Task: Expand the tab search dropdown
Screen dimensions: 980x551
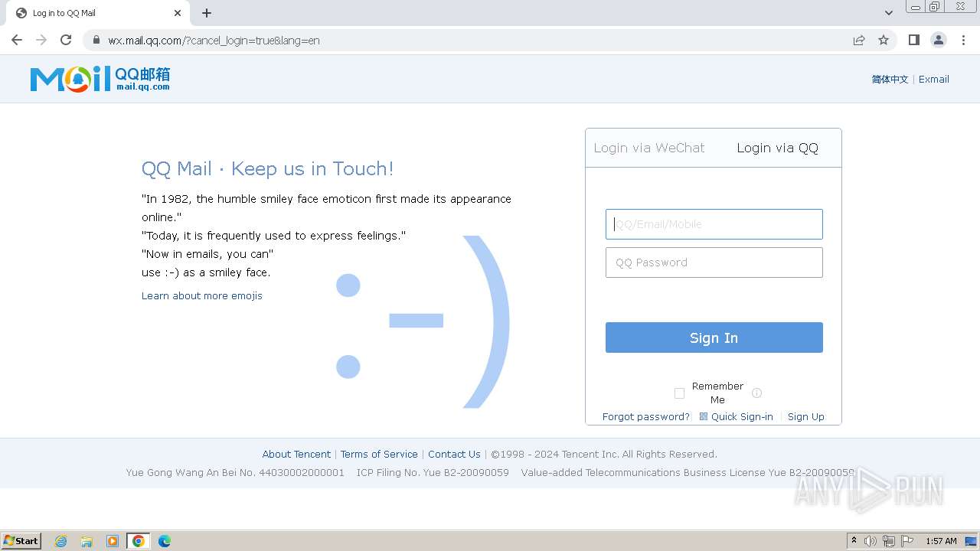Action: point(888,13)
